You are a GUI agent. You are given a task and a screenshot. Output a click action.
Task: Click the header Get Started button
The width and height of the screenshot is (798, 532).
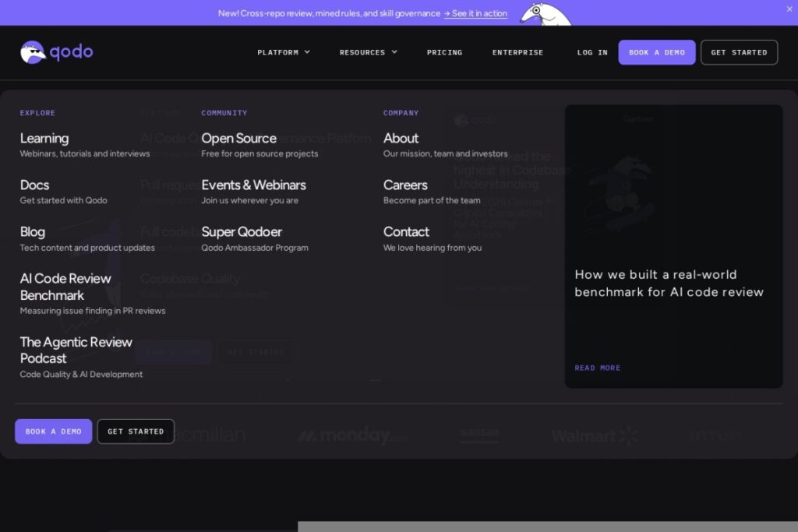[739, 52]
